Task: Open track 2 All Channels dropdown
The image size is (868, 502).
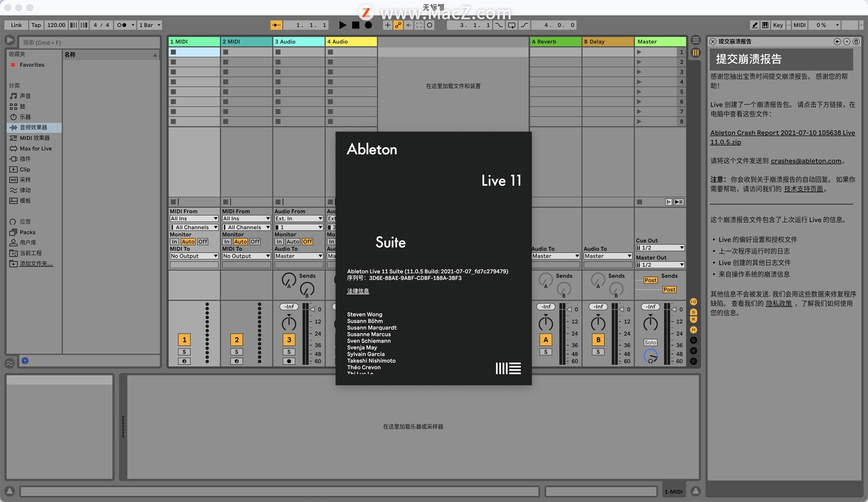Action: (x=246, y=227)
